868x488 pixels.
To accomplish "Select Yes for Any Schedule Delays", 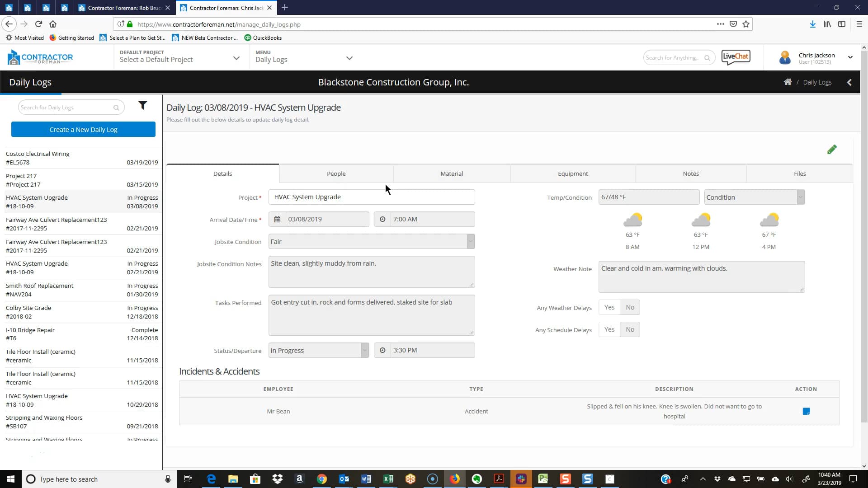I will click(609, 329).
